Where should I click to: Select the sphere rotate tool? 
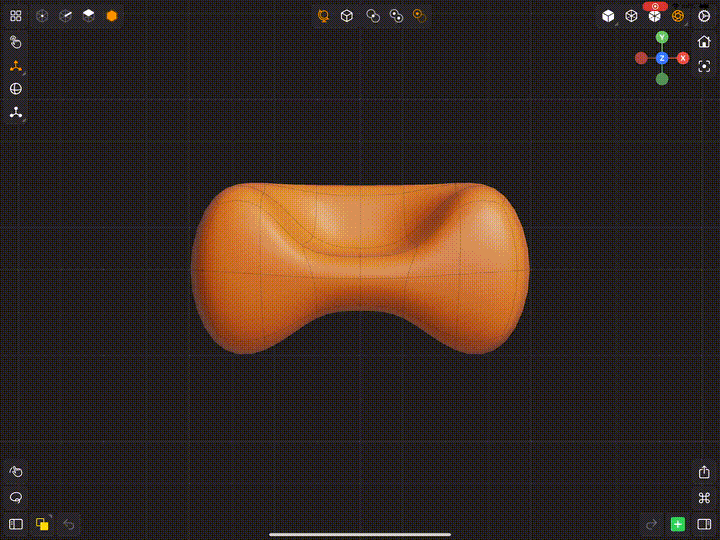[x=16, y=89]
